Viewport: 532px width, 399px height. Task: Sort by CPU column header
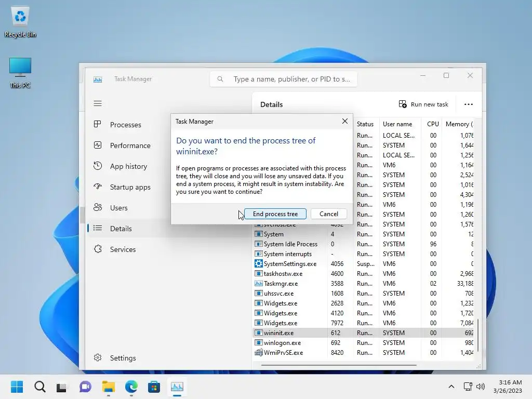point(432,124)
